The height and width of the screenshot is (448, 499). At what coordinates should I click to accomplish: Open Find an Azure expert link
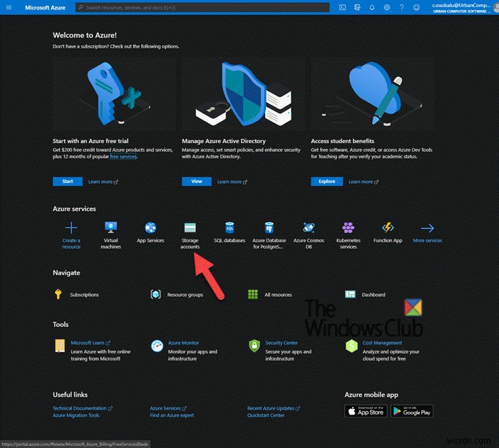click(x=172, y=415)
